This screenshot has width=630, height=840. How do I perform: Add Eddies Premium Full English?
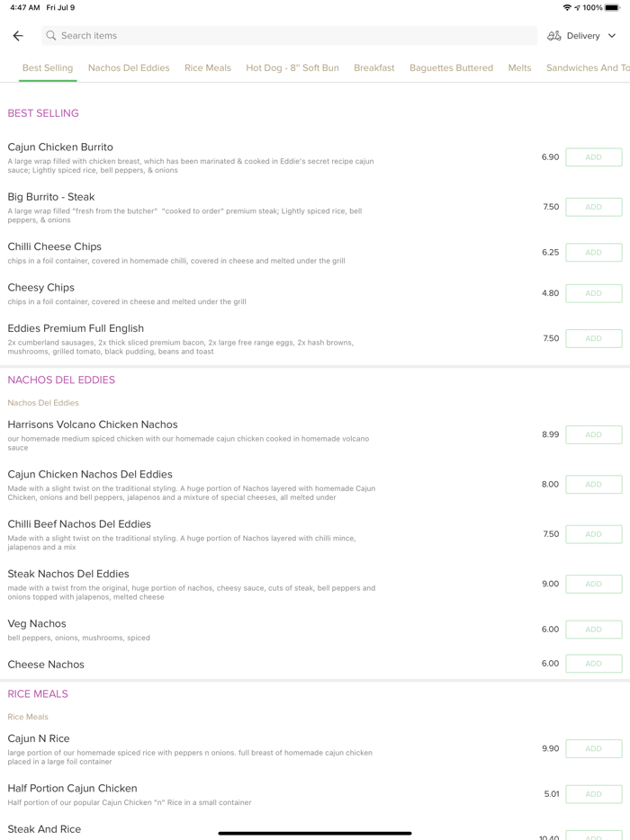click(x=593, y=339)
